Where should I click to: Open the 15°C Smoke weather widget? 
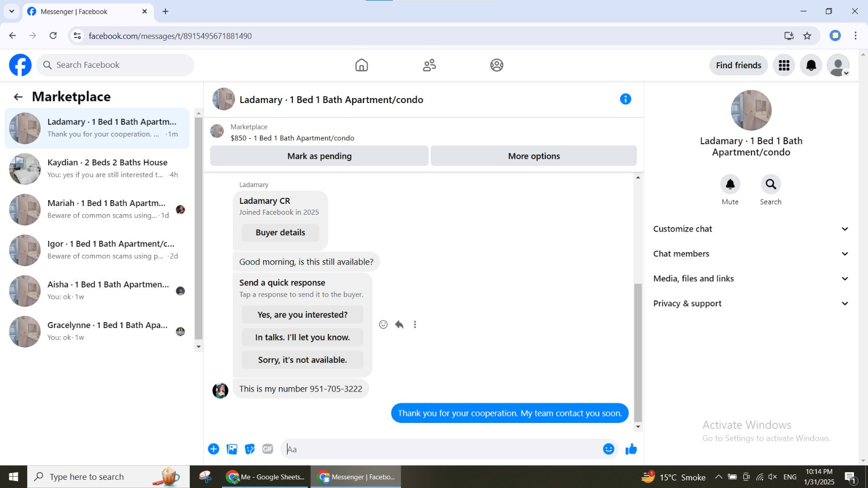pyautogui.click(x=674, y=477)
